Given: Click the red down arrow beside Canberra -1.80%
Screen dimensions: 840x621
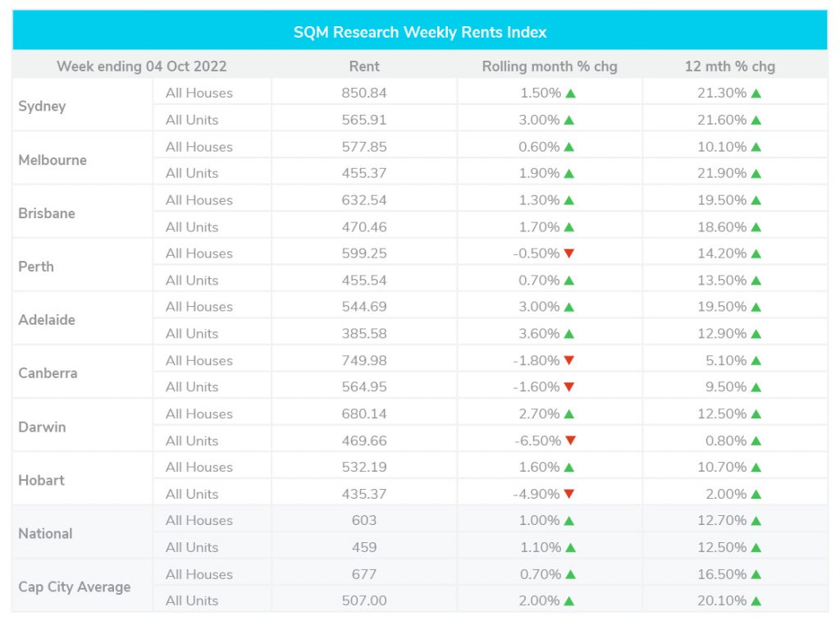Looking at the screenshot, I should [x=569, y=361].
